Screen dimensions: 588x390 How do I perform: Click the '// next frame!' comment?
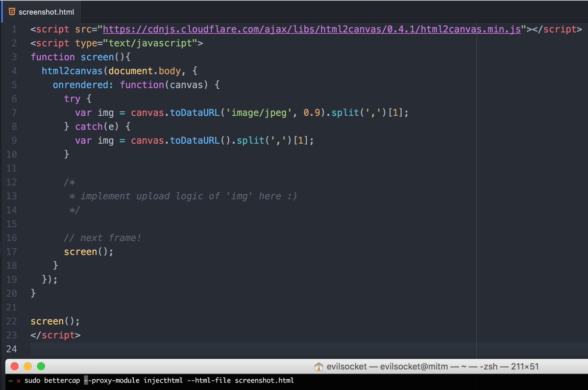(x=102, y=238)
